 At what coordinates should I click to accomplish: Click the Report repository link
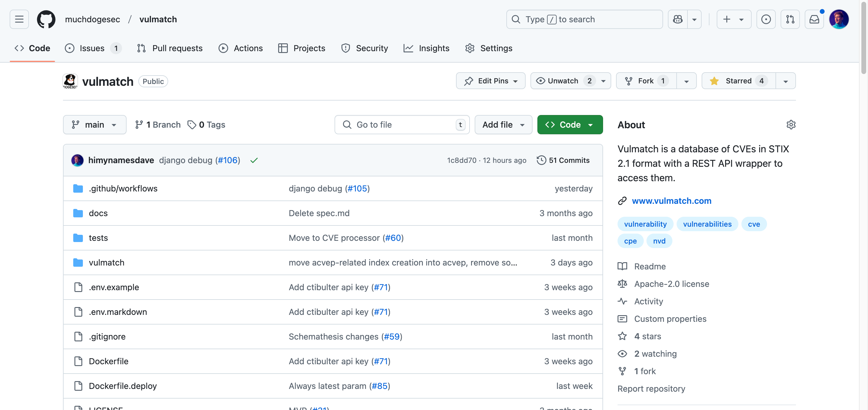(651, 388)
